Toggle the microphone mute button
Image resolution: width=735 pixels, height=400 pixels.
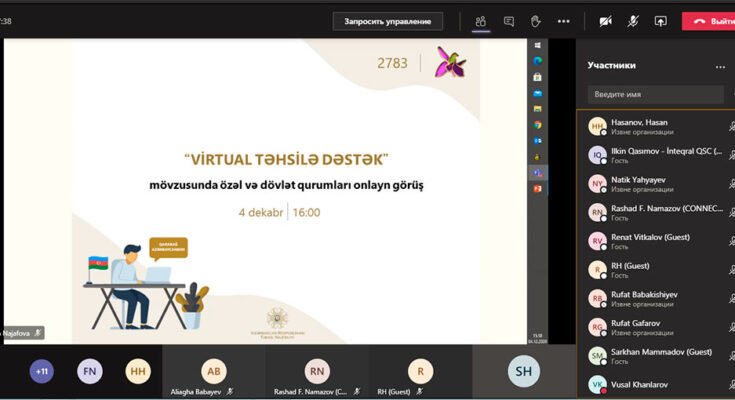click(x=633, y=21)
